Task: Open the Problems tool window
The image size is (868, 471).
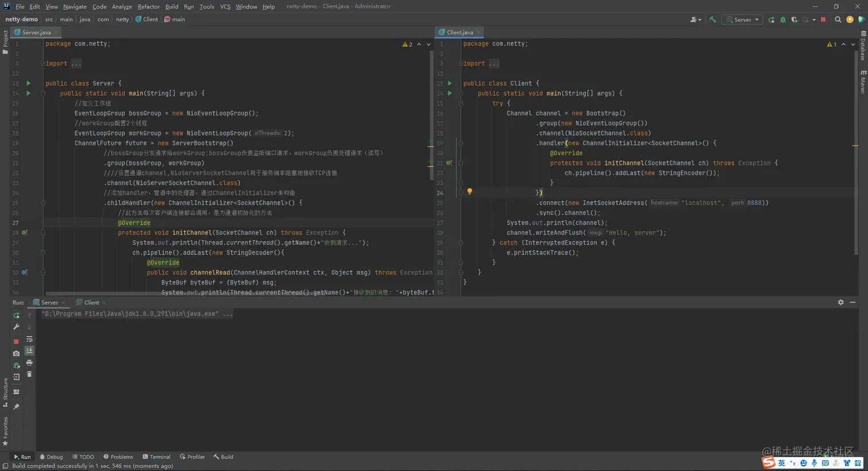Action: point(118,457)
